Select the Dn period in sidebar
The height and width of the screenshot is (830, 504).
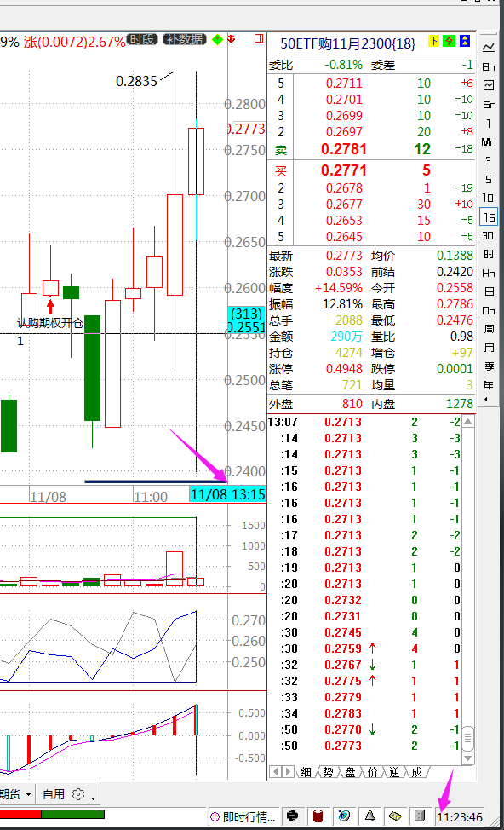pos(489,310)
